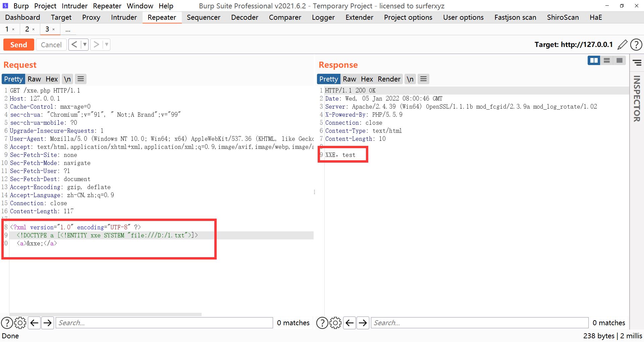Open the request panel hamburger menu
The height and width of the screenshot is (342, 644).
pos(80,79)
